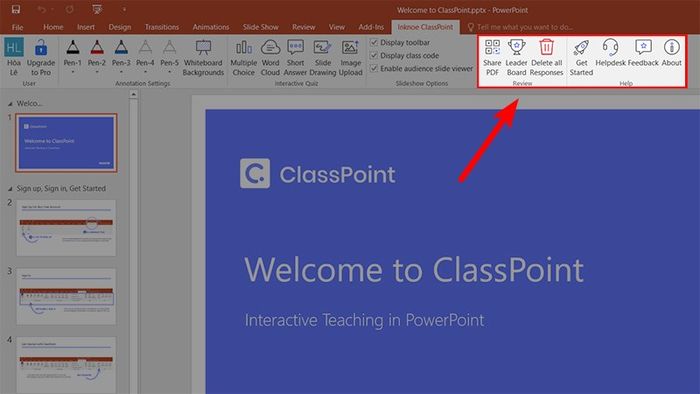Click the Tell me what you want to do box
Screen dimensions: 700x394
pos(520,27)
